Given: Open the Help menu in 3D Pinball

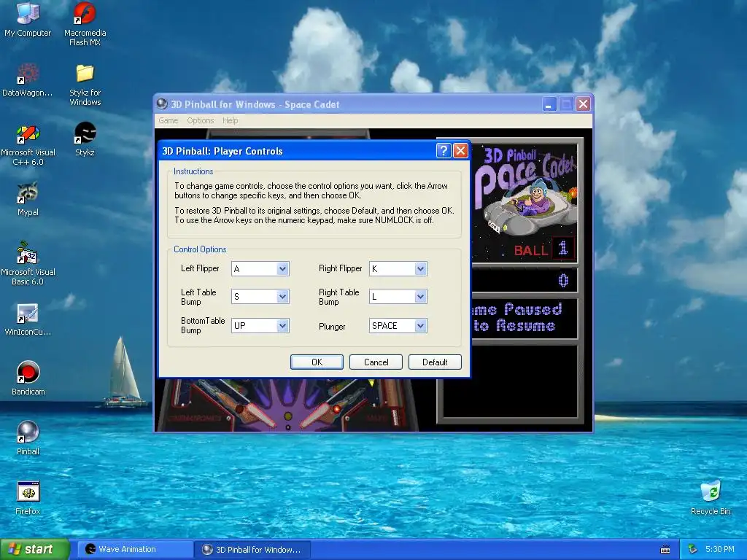Looking at the screenshot, I should 230,120.
